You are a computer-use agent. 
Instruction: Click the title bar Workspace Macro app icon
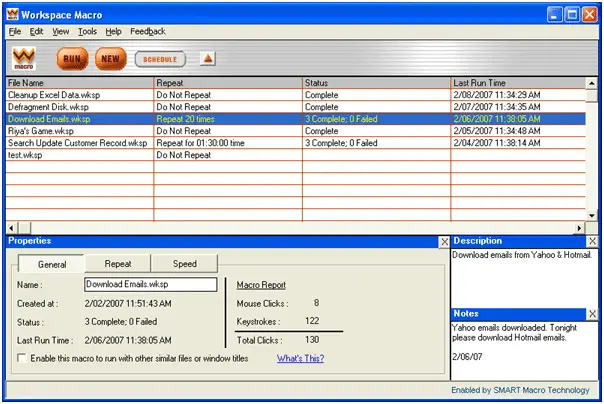pos(12,14)
